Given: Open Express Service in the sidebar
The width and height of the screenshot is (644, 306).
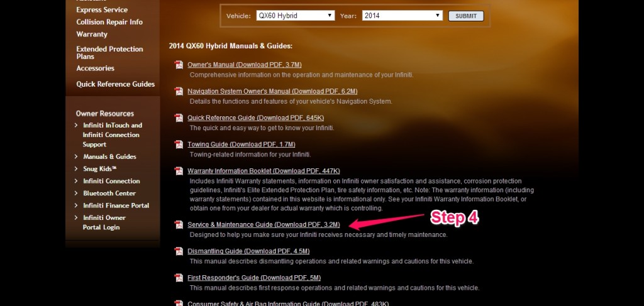Looking at the screenshot, I should [102, 10].
